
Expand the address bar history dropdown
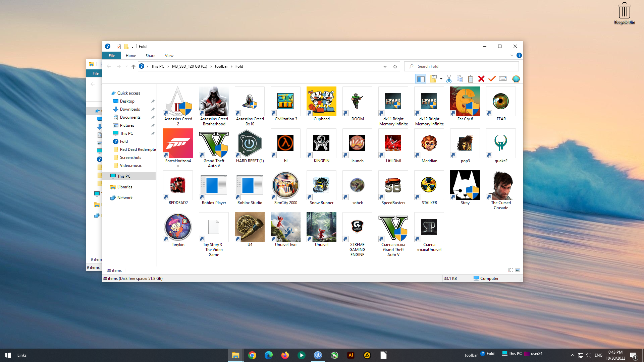(385, 66)
